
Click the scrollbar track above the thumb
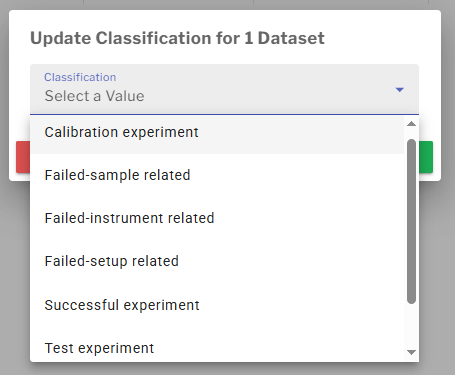point(411,135)
